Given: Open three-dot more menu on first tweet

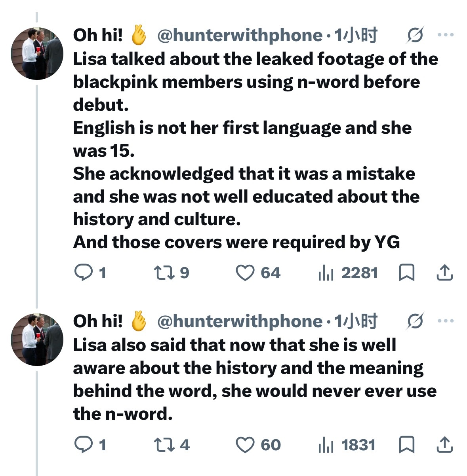Looking at the screenshot, I should (446, 35).
